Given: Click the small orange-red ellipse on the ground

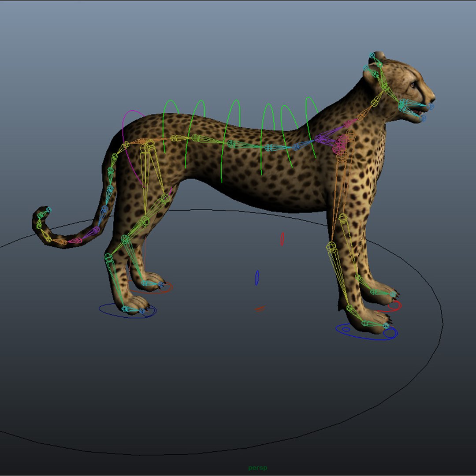Looking at the screenshot, I should [x=260, y=309].
